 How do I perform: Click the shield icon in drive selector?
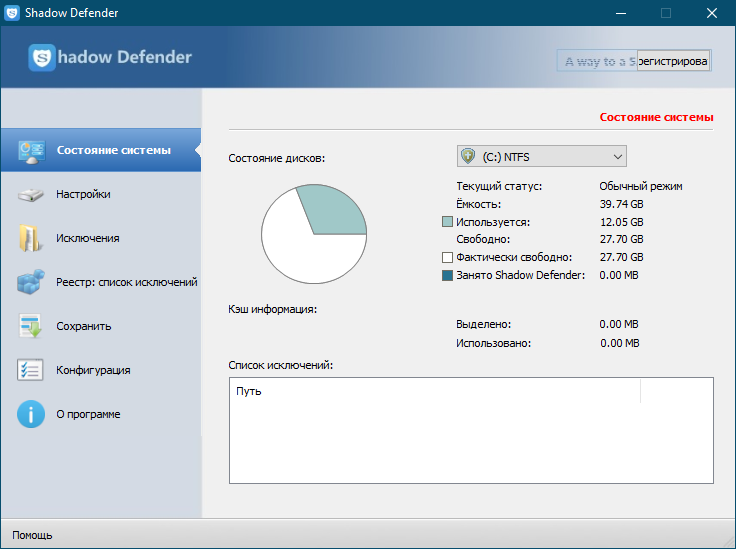click(468, 156)
